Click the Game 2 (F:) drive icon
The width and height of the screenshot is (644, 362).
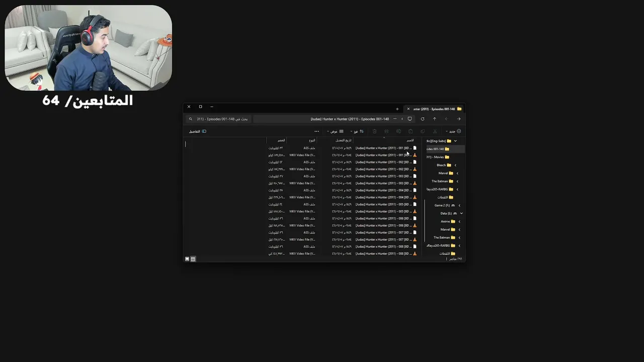(453, 206)
